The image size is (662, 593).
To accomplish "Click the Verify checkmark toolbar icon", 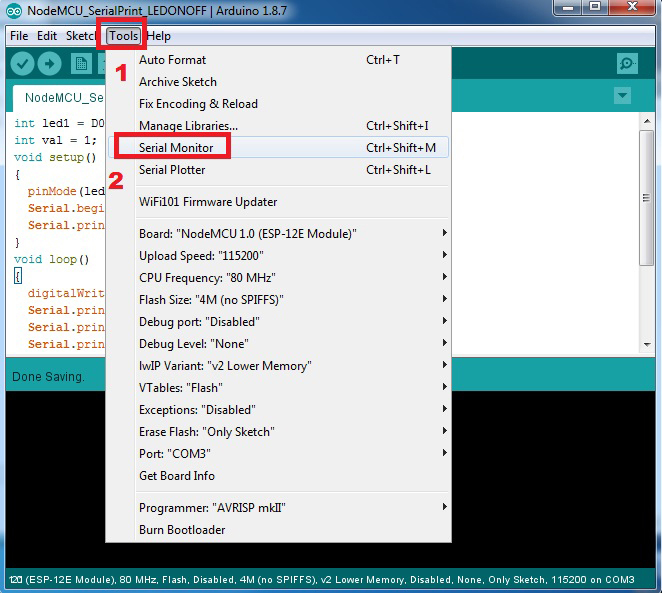I will pos(22,64).
